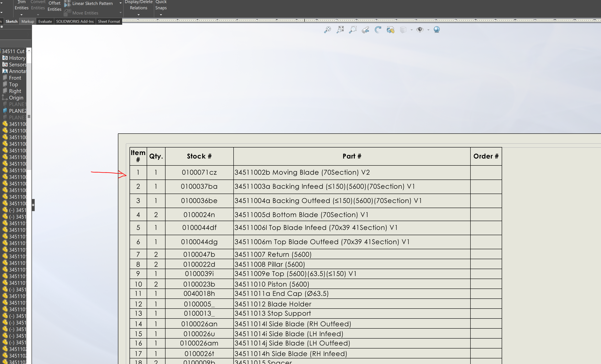Viewport: 601px width, 364px height.
Task: Open the 3D Drawing View icon
Action: click(x=390, y=30)
